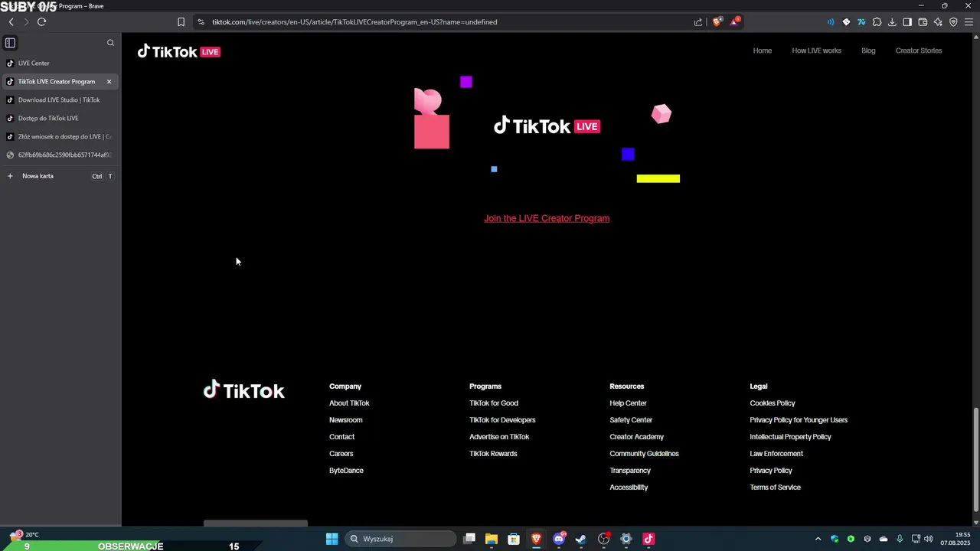Click the Wyszukaj taskbar search box
The image size is (980, 551).
400,539
